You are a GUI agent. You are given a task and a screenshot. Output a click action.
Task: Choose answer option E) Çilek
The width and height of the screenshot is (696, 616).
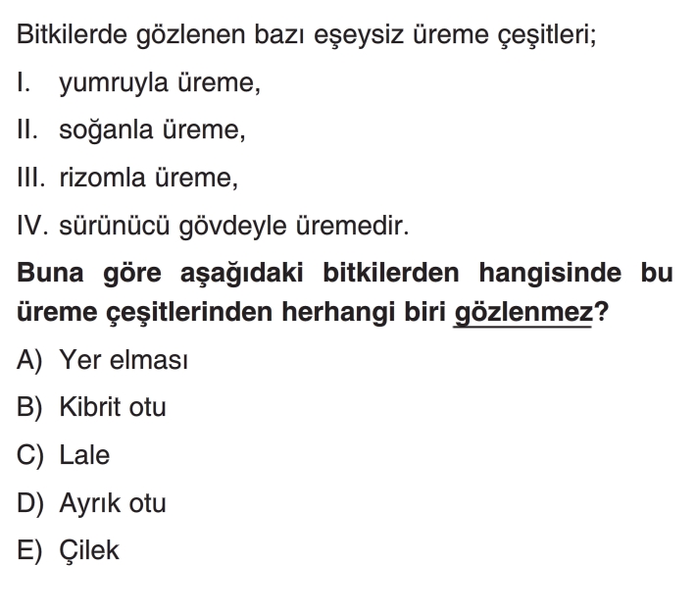[68, 550]
